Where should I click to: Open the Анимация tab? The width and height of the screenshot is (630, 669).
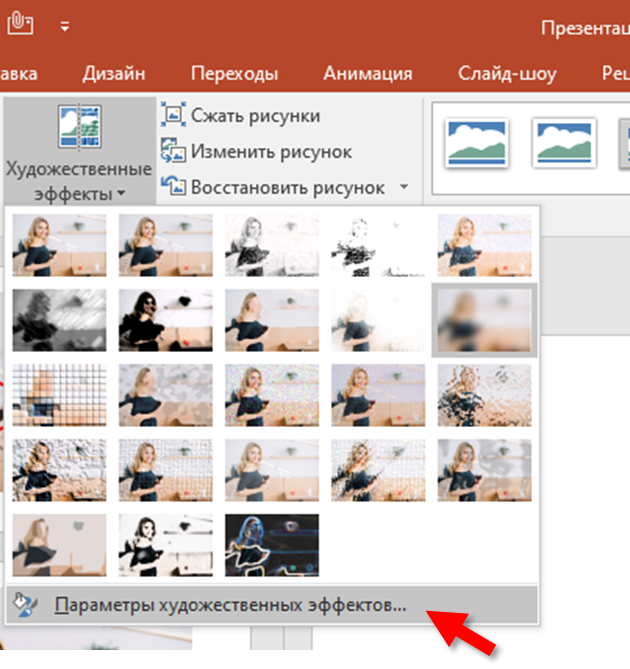pyautogui.click(x=368, y=73)
